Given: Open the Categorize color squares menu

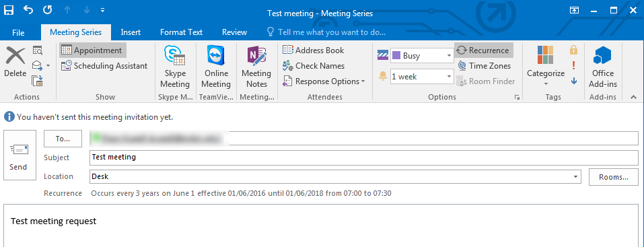Looking at the screenshot, I should [x=546, y=67].
